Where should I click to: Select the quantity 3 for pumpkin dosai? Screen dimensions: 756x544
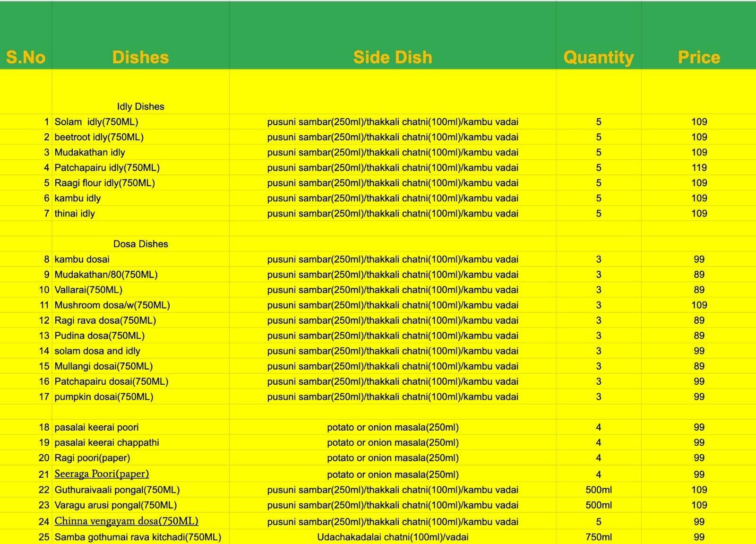point(599,397)
